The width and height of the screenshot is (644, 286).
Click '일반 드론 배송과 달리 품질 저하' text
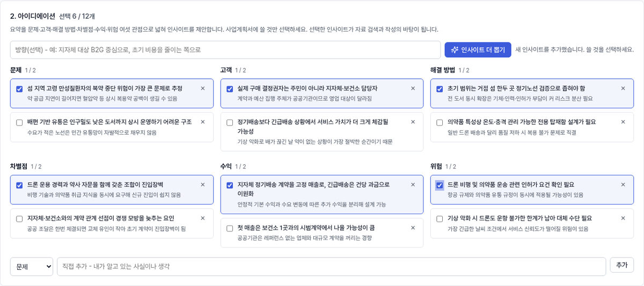(x=512, y=132)
